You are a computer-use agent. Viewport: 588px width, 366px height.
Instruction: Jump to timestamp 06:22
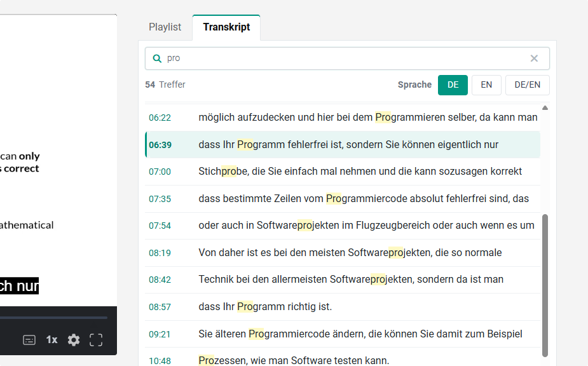(x=160, y=118)
